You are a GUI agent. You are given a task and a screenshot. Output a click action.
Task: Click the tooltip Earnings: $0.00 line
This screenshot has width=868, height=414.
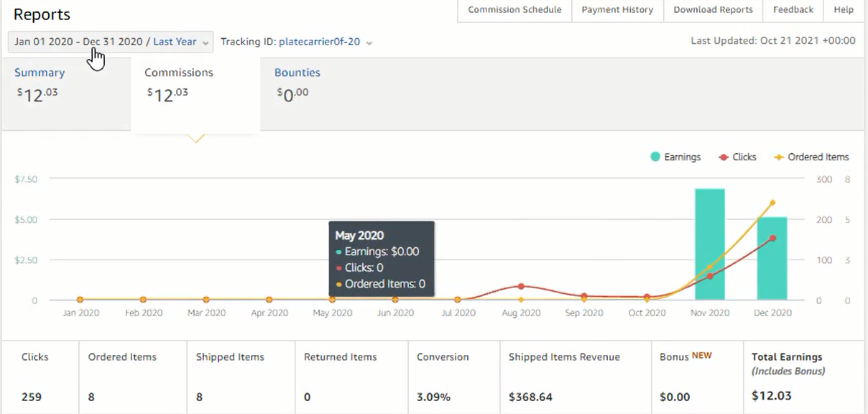[x=377, y=252]
